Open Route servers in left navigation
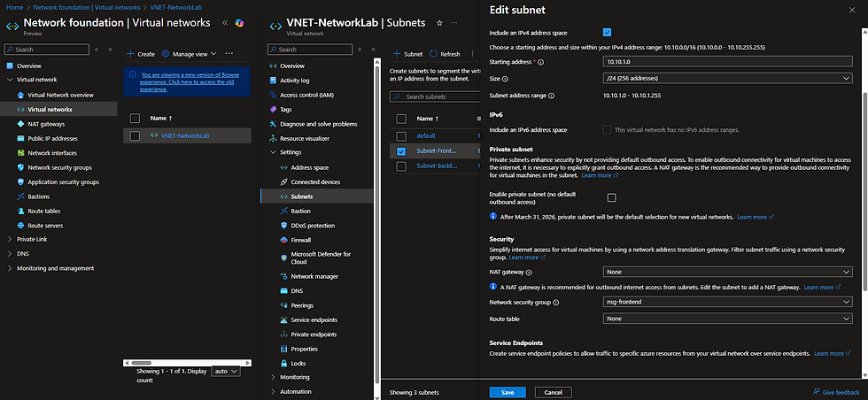The image size is (868, 400). tap(45, 226)
